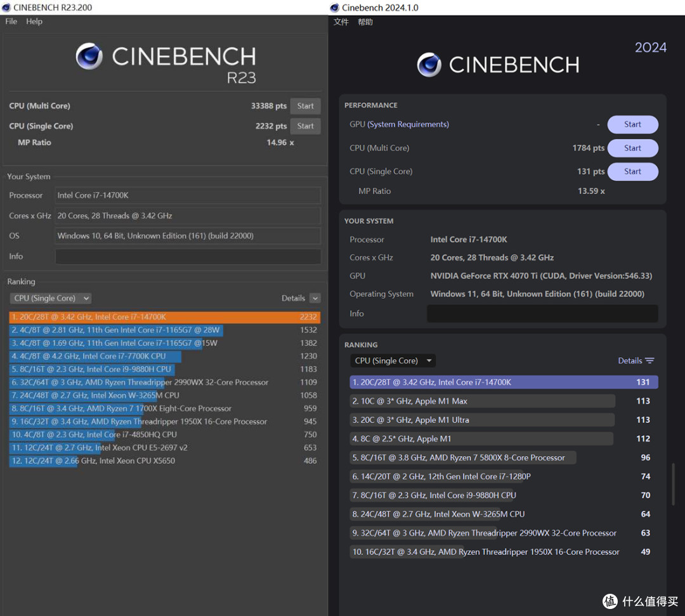Open CPU (Single Core) ranking dropdown in 2024
685x616 pixels.
coord(393,360)
